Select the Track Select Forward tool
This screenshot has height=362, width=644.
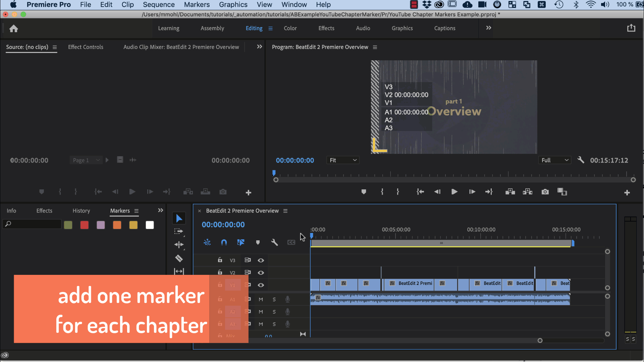coord(179,231)
